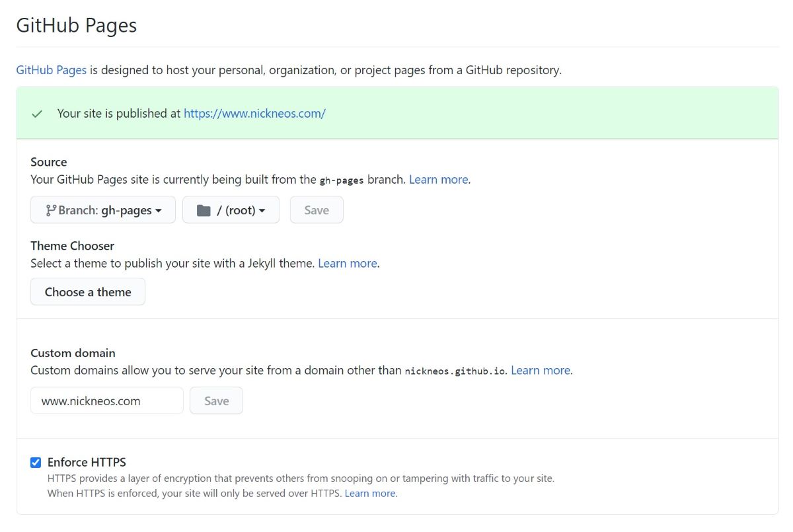Open Learn more link for custom domains
This screenshot has width=793, height=532.
coord(540,370)
